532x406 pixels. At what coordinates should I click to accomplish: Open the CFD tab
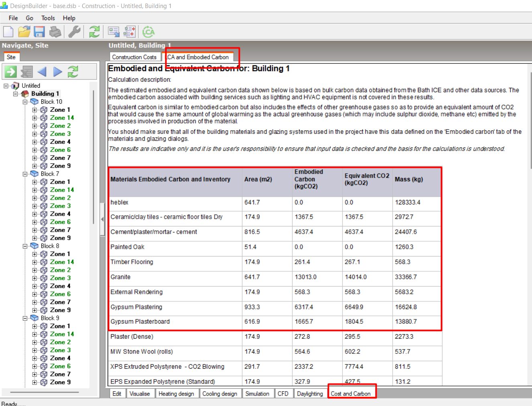click(x=283, y=394)
